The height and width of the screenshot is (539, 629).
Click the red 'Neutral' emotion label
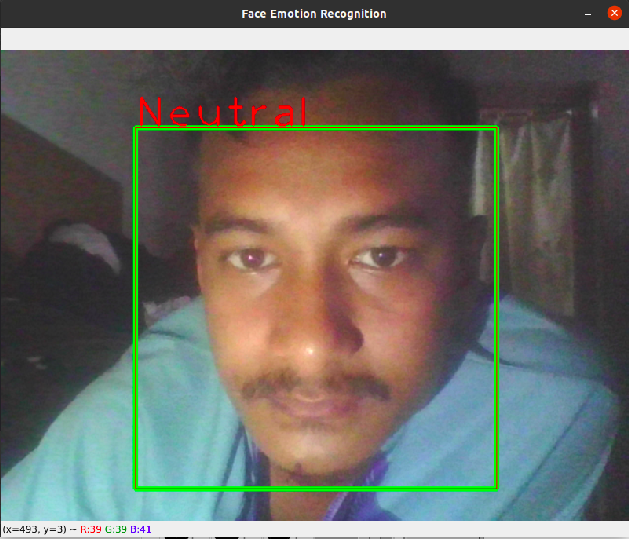coord(222,112)
